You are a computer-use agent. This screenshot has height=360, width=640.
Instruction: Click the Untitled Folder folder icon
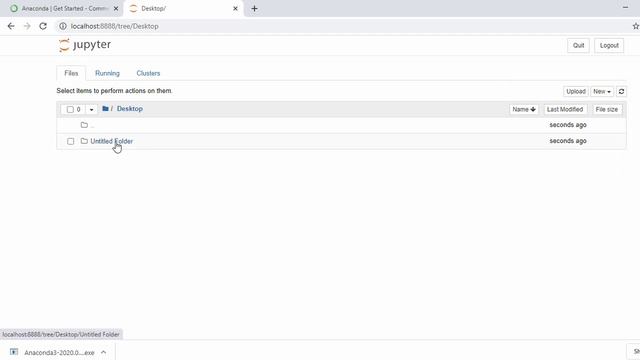point(84,141)
